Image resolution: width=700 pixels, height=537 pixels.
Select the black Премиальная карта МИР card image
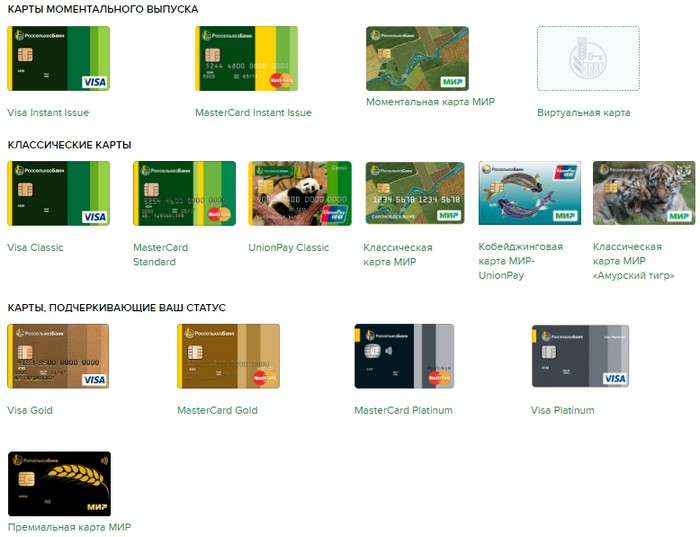tap(59, 484)
